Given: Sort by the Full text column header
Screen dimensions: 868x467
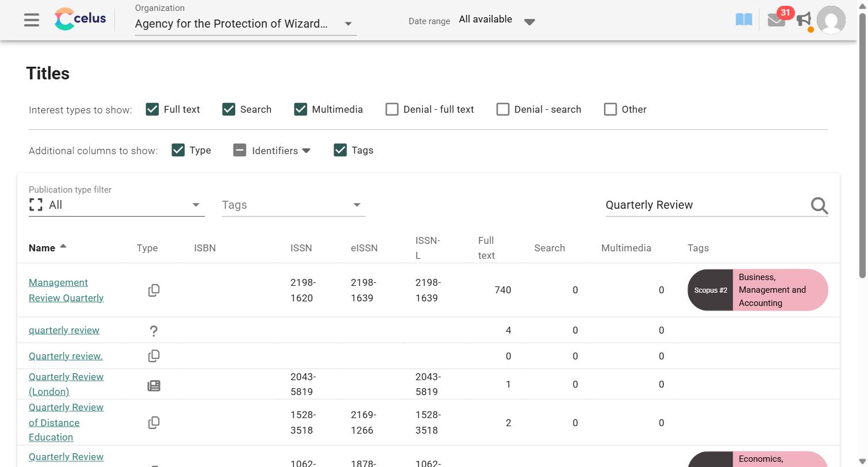Looking at the screenshot, I should (486, 248).
